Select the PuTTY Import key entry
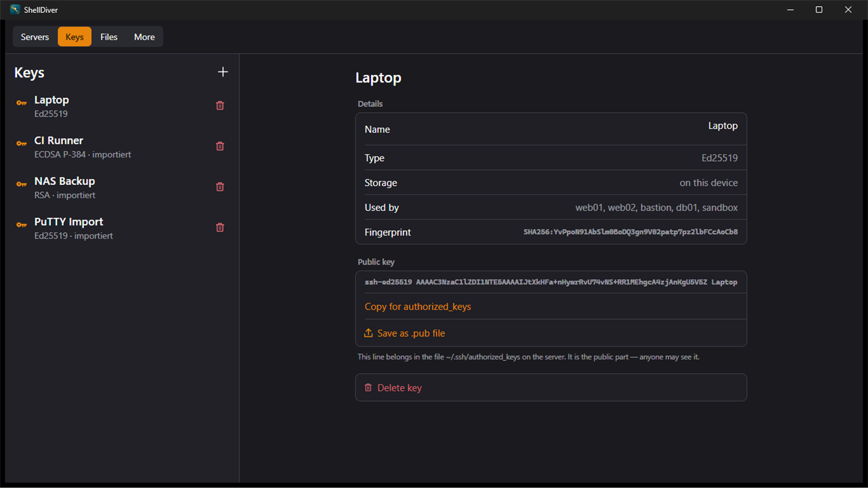 coord(122,228)
